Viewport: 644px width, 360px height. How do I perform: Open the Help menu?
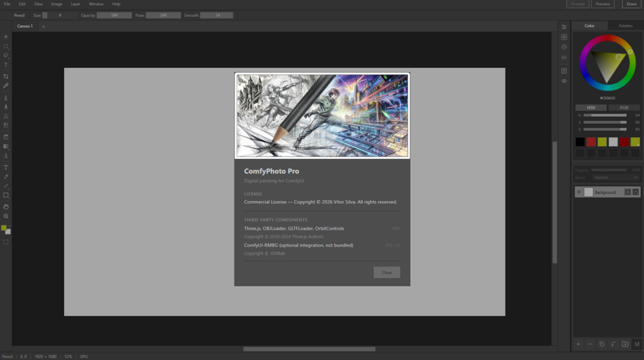coord(116,4)
